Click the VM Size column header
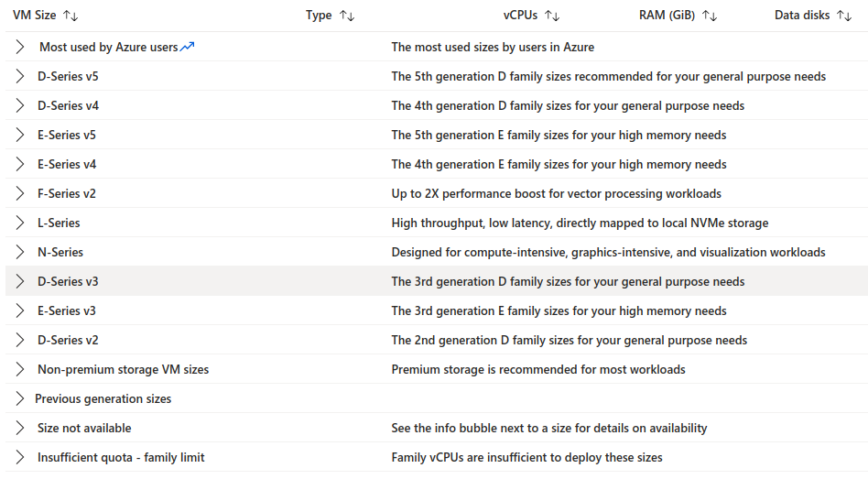The height and width of the screenshot is (479, 868). pos(34,15)
